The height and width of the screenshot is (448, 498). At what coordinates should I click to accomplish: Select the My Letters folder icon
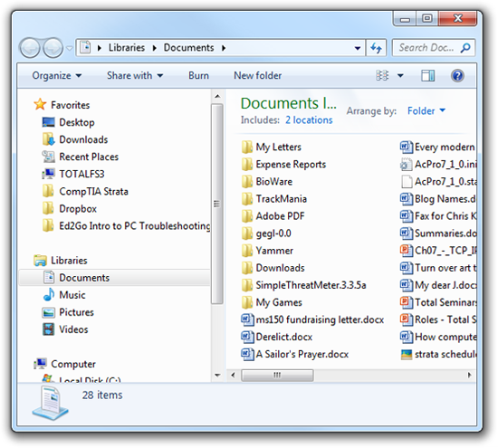point(247,147)
